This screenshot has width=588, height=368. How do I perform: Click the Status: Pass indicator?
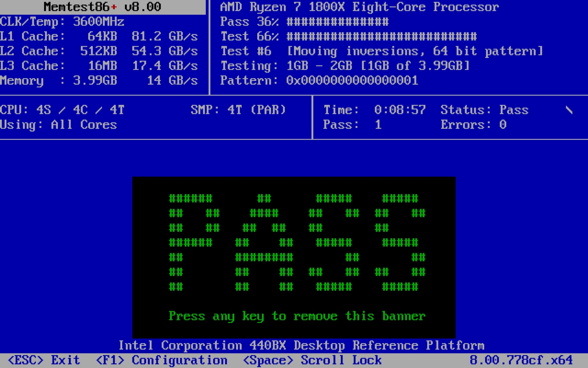pyautogui.click(x=485, y=110)
